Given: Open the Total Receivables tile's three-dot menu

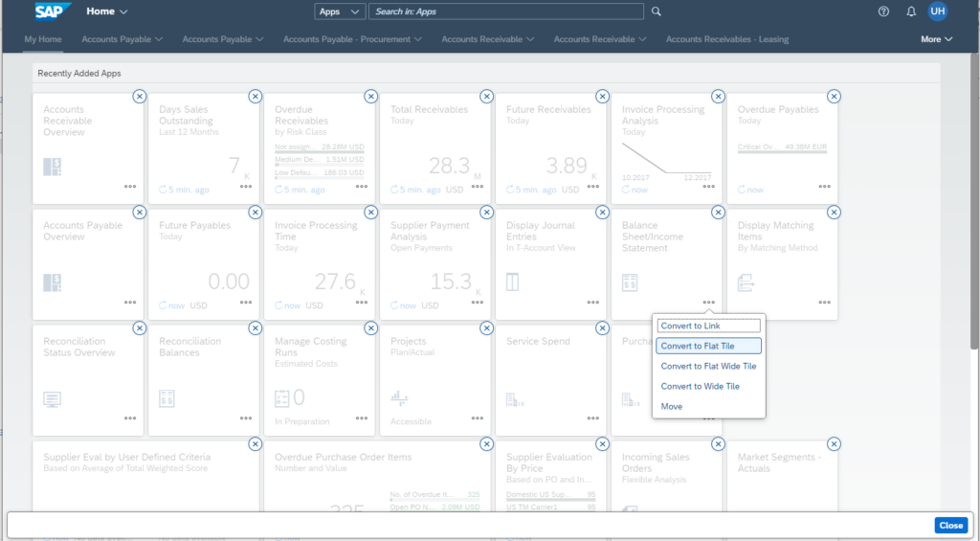Looking at the screenshot, I should 478,187.
